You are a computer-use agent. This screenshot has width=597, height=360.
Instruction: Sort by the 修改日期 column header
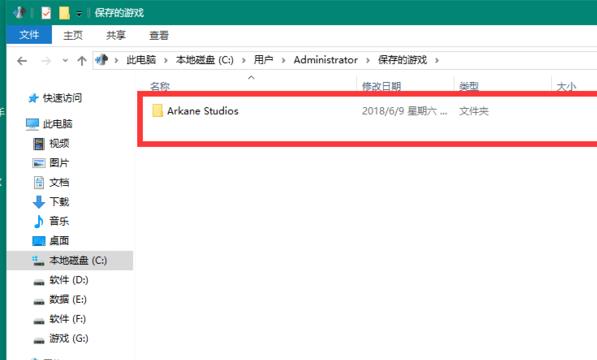[x=381, y=86]
